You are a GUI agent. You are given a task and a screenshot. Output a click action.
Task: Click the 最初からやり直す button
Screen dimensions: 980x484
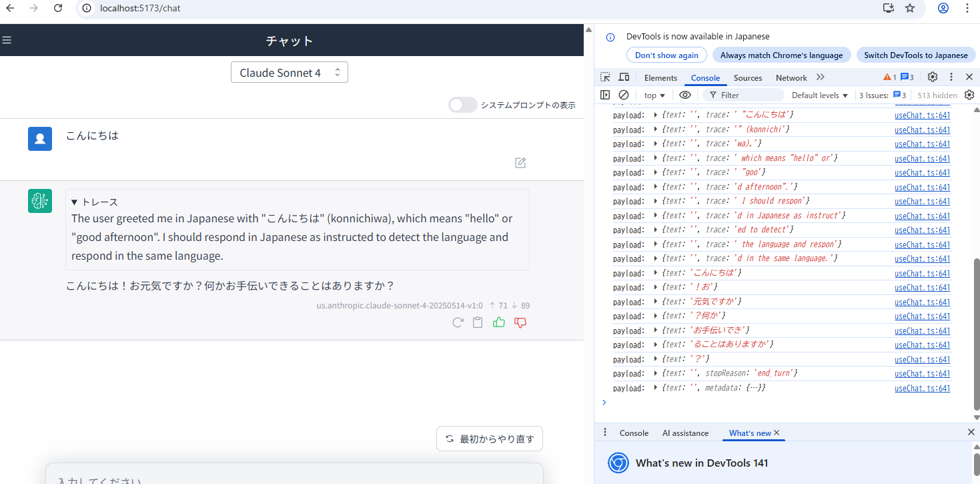490,439
